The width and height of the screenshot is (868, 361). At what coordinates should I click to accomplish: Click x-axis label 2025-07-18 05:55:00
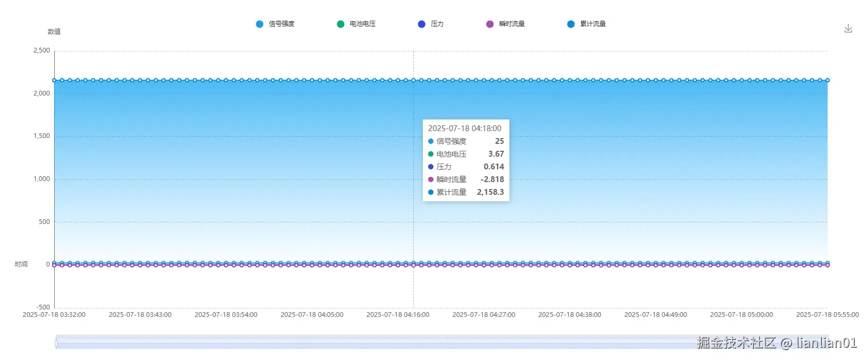[828, 315]
